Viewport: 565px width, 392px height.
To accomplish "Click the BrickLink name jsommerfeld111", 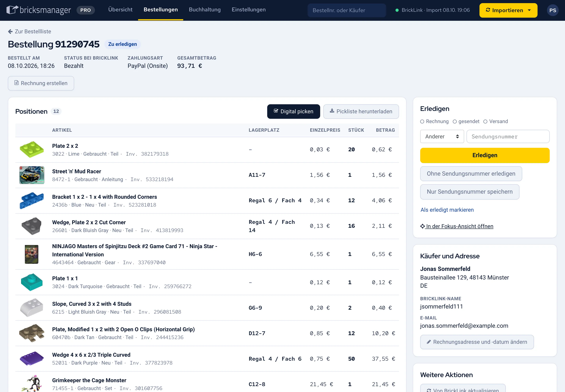I will (x=441, y=307).
